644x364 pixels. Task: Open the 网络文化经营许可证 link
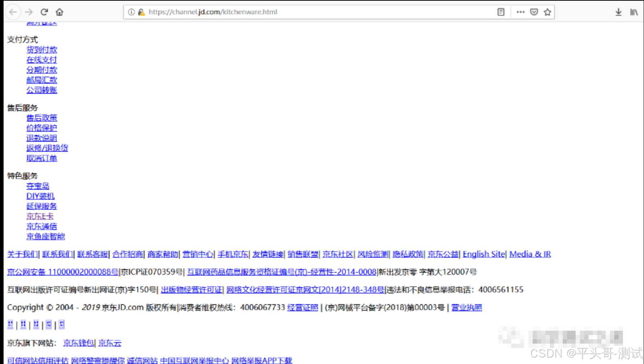click(306, 290)
